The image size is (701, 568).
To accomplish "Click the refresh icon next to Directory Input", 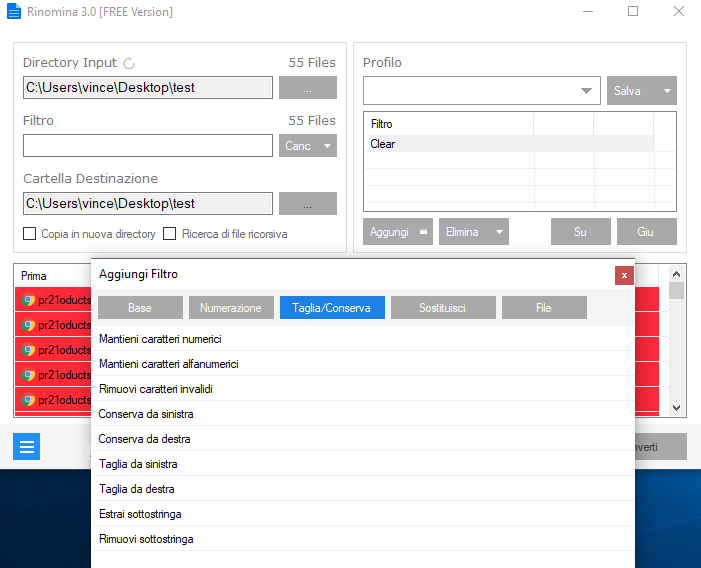I will point(129,63).
